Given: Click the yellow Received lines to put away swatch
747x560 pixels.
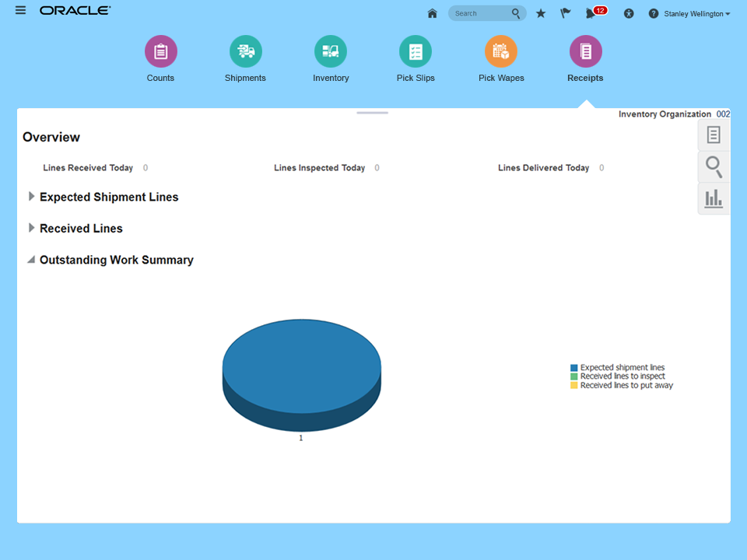Looking at the screenshot, I should 574,385.
